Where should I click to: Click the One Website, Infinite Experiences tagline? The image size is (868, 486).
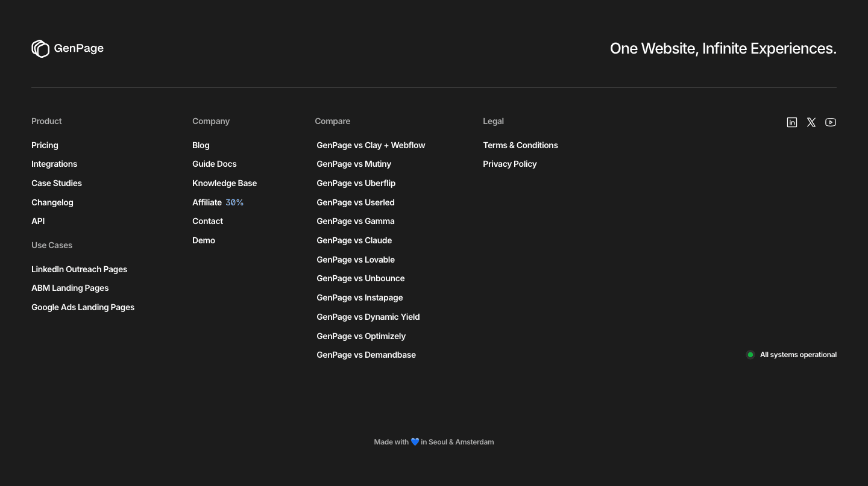click(723, 48)
